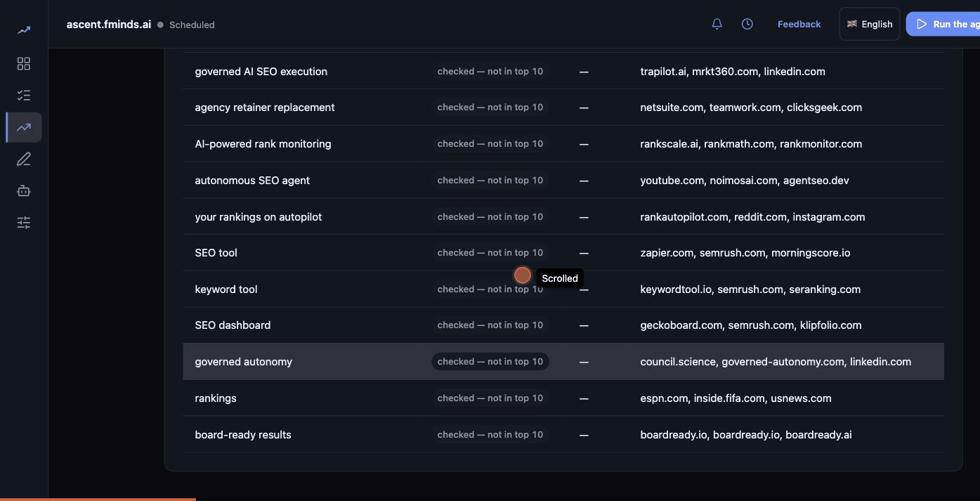Click the Run the agent button
This screenshot has width=980, height=501.
tap(943, 24)
